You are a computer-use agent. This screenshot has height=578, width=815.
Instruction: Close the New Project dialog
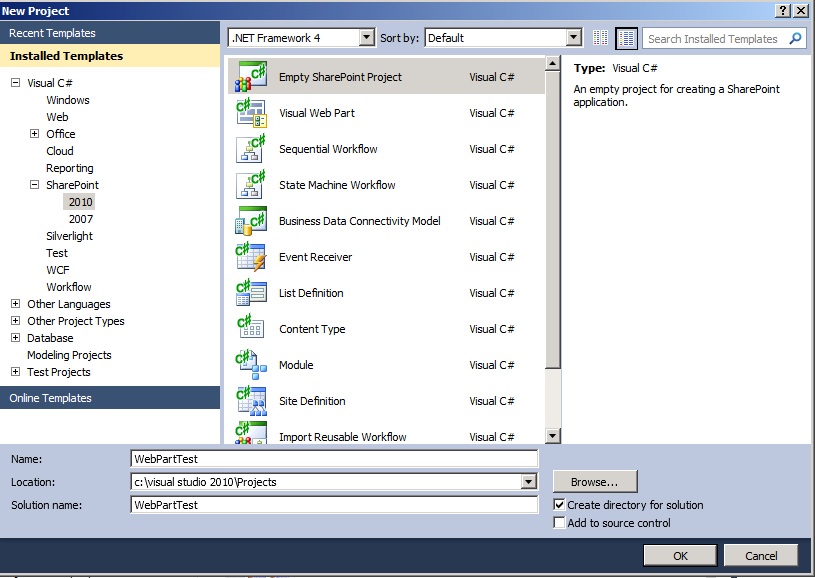pos(800,10)
